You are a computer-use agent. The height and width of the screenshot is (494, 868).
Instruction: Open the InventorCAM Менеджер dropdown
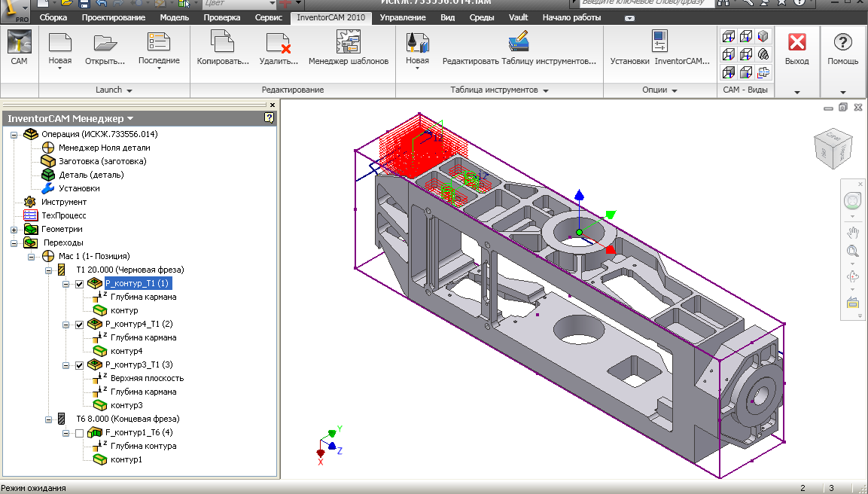(x=130, y=118)
